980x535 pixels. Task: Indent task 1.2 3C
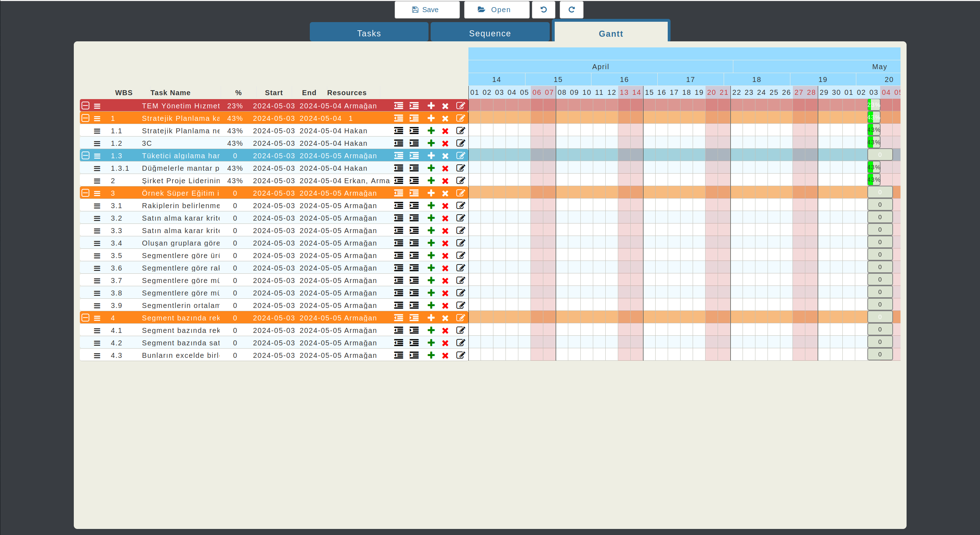[x=414, y=143]
